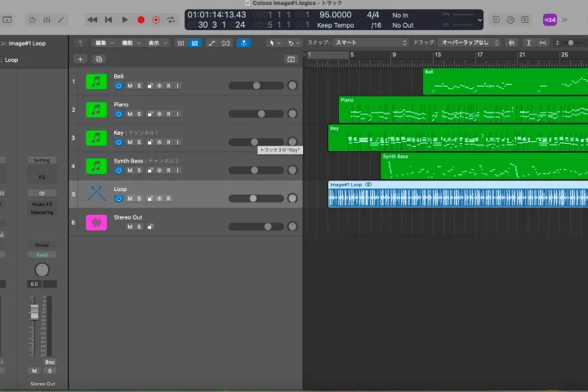Viewport: 588px width, 392px height.
Task: Click the Audio FX slot in the channel strip
Action: (42, 204)
